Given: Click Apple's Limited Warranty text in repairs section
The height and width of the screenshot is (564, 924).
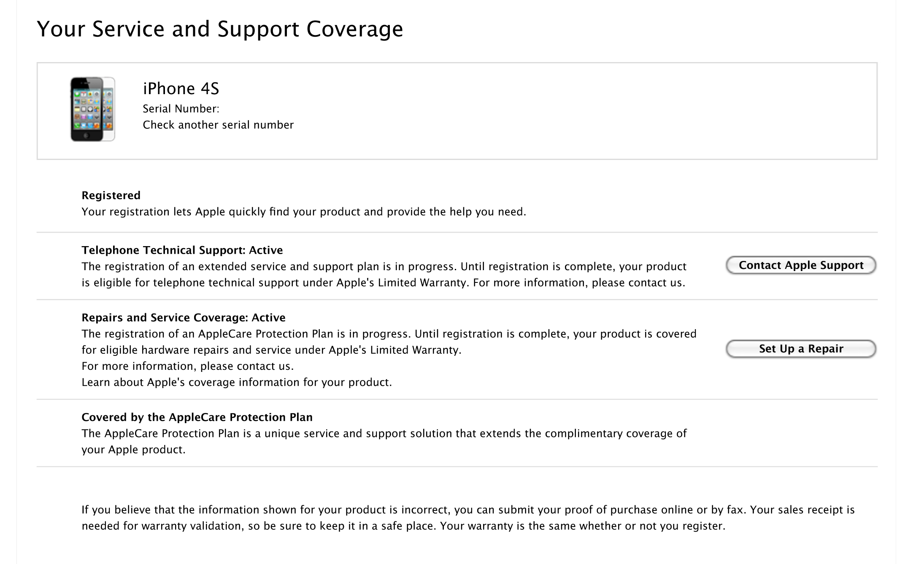Looking at the screenshot, I should click(395, 350).
